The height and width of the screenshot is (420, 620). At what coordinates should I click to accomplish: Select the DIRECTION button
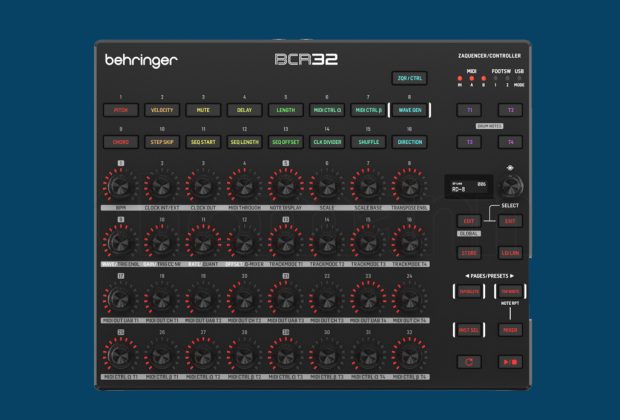point(410,142)
